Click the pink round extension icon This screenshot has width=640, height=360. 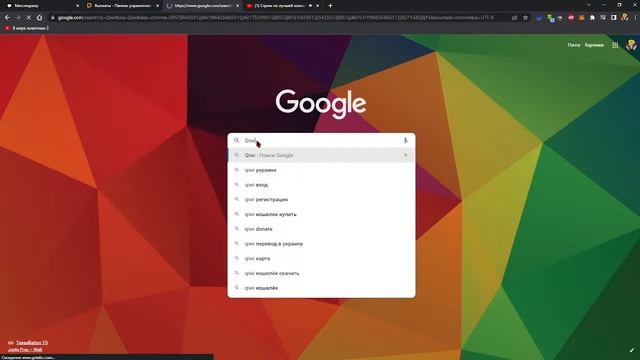point(571,18)
